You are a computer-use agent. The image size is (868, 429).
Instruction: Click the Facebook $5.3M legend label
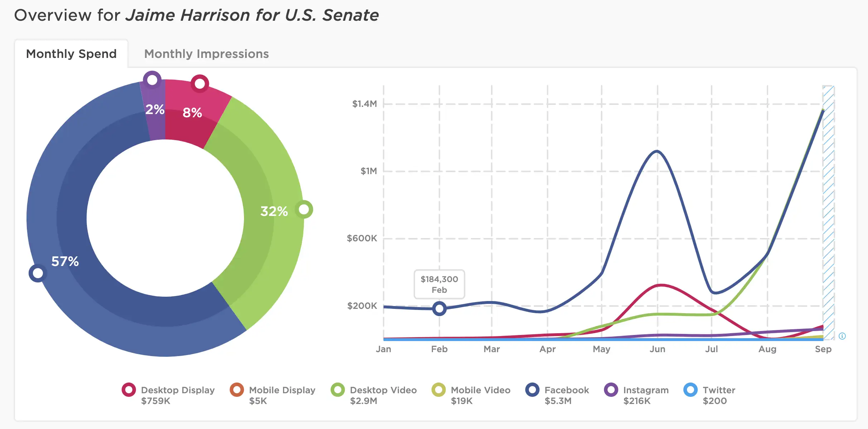pyautogui.click(x=566, y=395)
